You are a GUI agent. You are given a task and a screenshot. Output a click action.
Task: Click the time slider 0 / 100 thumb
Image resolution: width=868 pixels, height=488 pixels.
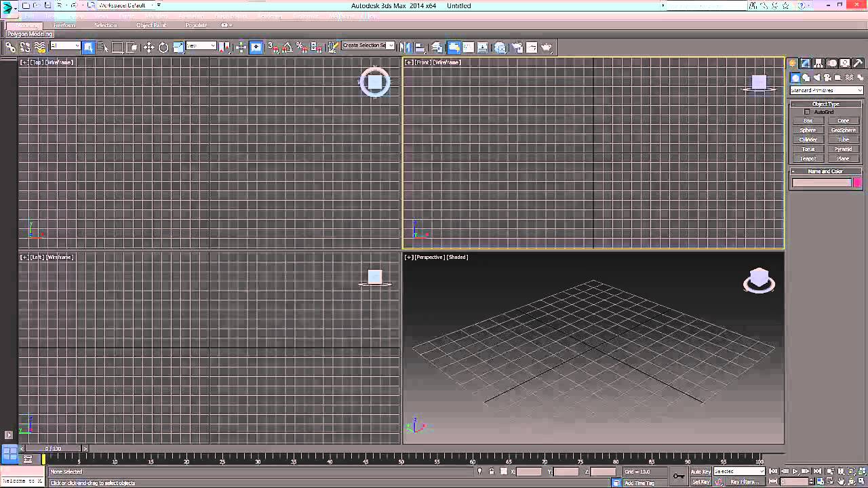click(53, 449)
